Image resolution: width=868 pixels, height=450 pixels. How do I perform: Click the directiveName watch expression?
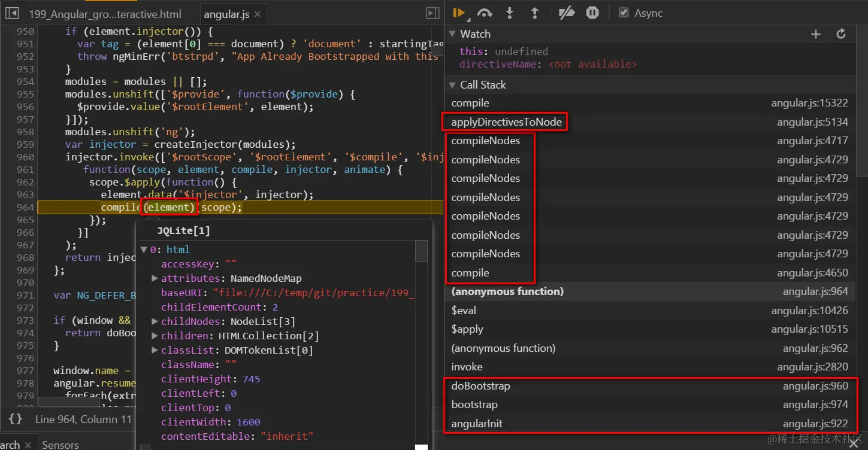point(548,64)
